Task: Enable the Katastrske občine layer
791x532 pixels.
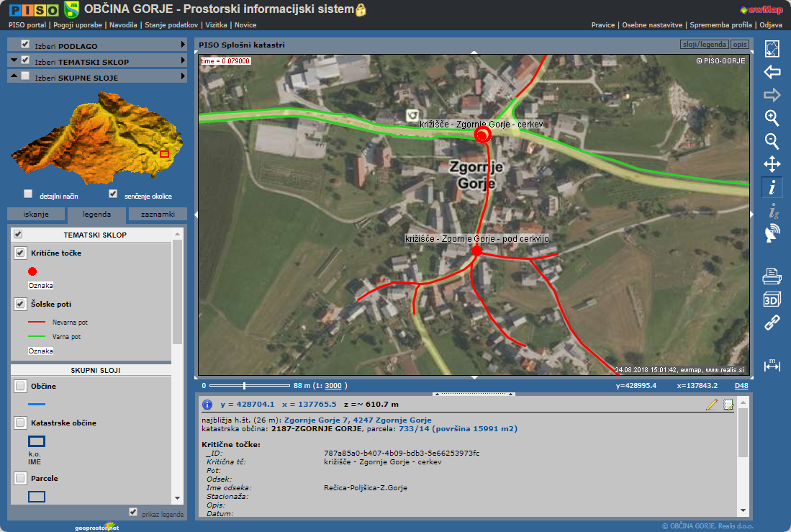Action: point(20,423)
